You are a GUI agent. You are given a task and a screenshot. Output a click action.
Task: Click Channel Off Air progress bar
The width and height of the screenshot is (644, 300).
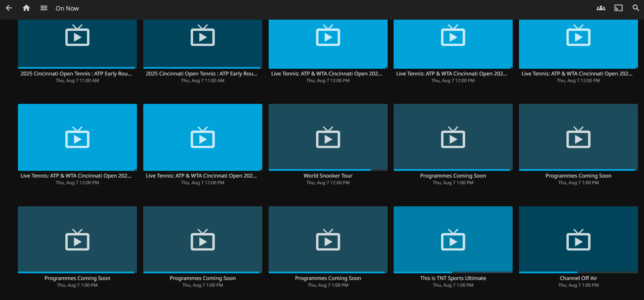coord(578,272)
